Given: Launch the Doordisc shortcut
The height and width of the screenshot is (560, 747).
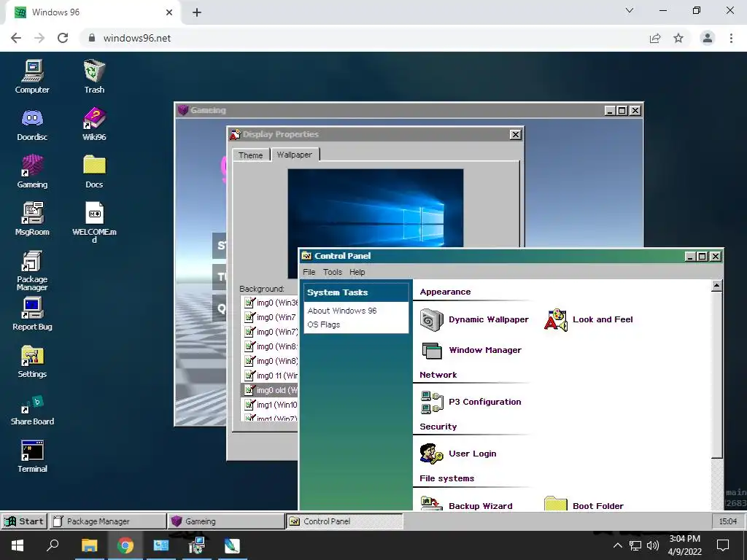Looking at the screenshot, I should 32,124.
